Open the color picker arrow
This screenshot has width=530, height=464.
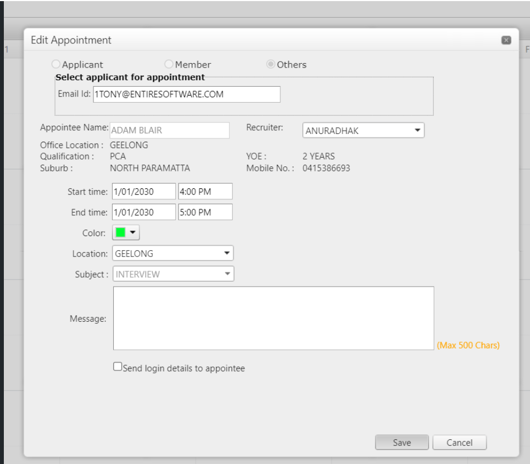pyautogui.click(x=133, y=232)
